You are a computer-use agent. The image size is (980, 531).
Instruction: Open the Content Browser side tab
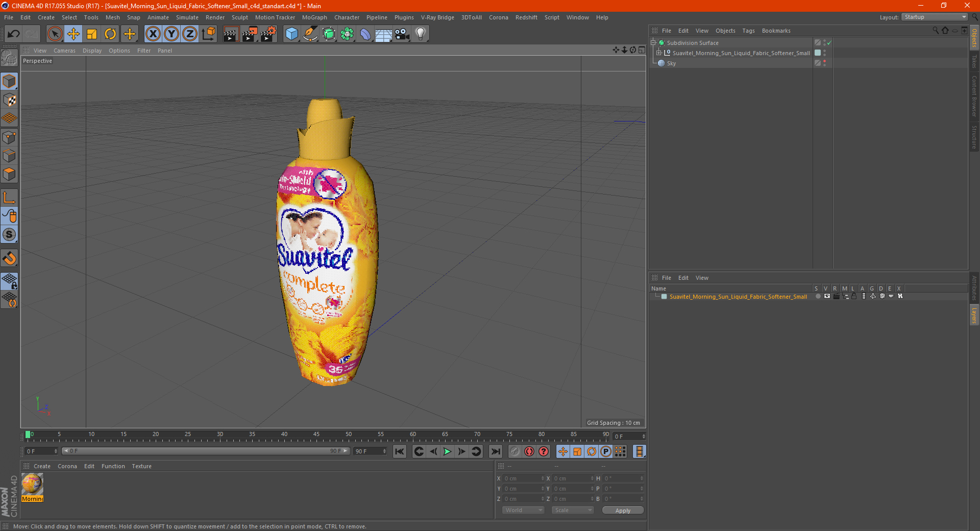coord(974,96)
